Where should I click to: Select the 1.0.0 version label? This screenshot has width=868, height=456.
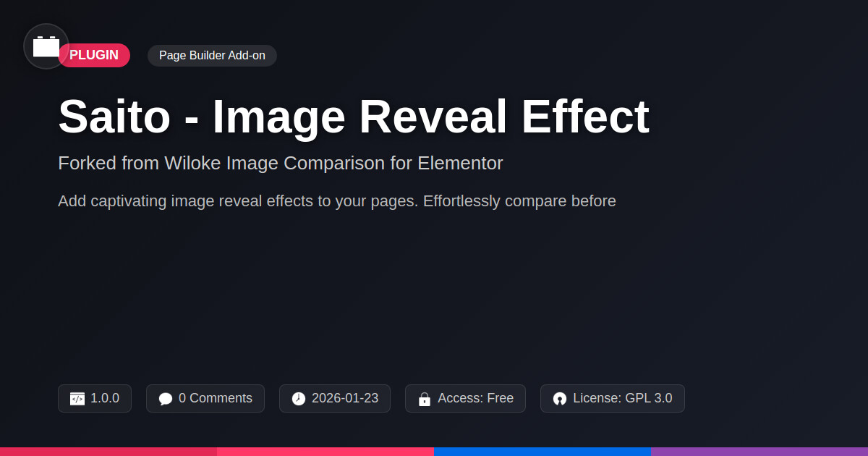point(105,398)
